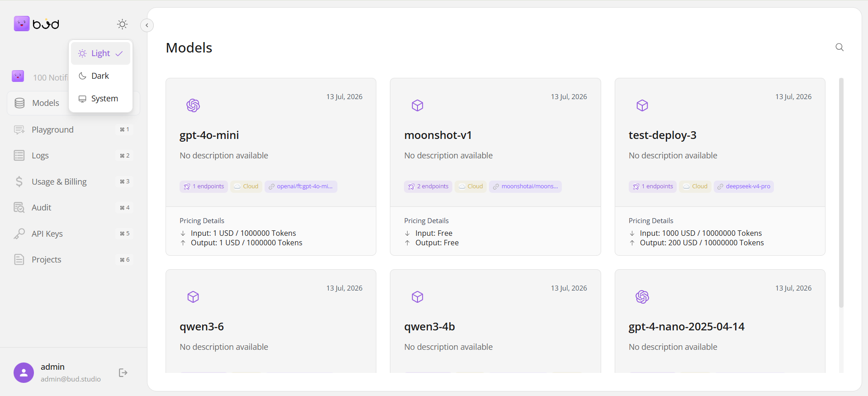
Task: Click the Models page heading
Action: click(189, 48)
